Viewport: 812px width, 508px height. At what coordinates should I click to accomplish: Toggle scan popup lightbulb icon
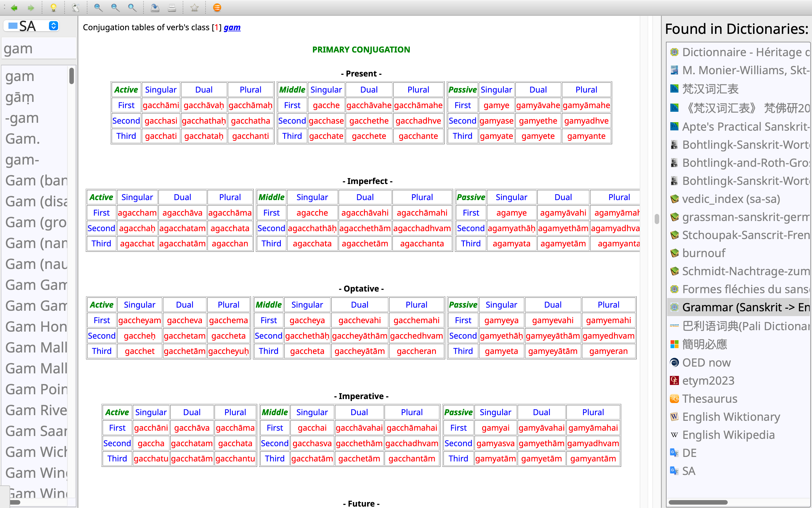53,7
